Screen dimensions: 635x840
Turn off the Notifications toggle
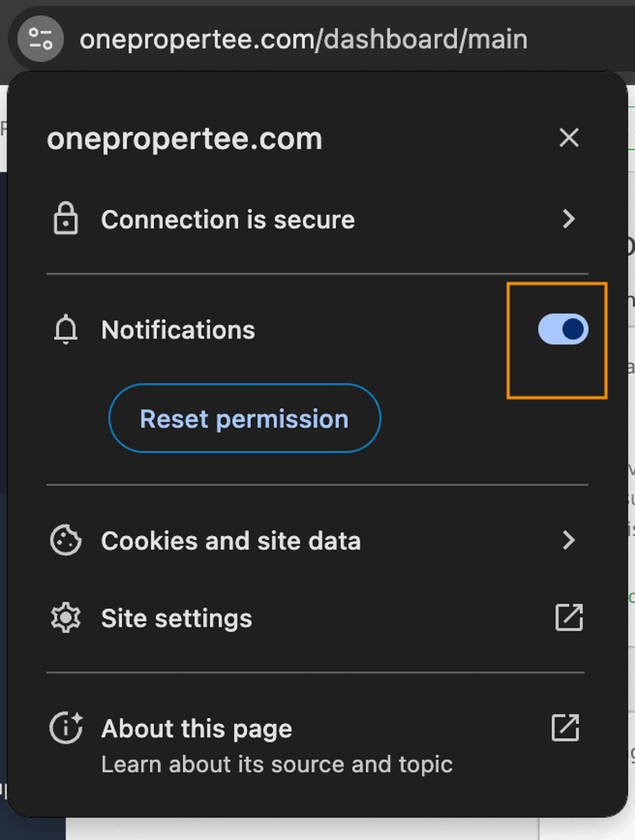(564, 329)
